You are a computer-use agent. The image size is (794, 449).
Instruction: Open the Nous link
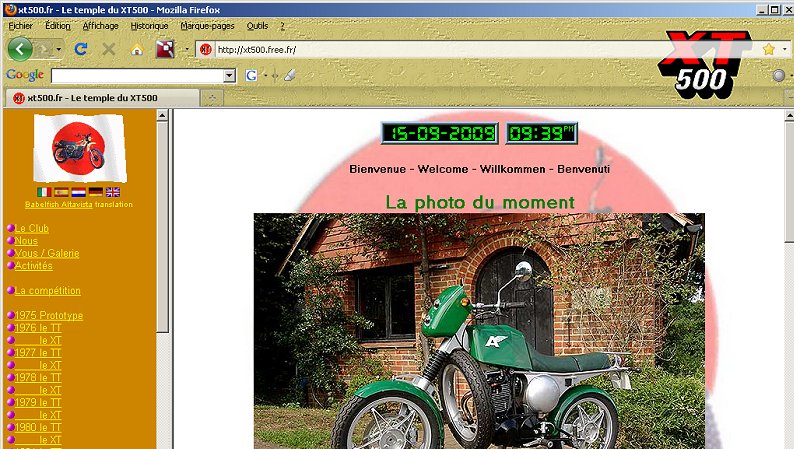26,241
